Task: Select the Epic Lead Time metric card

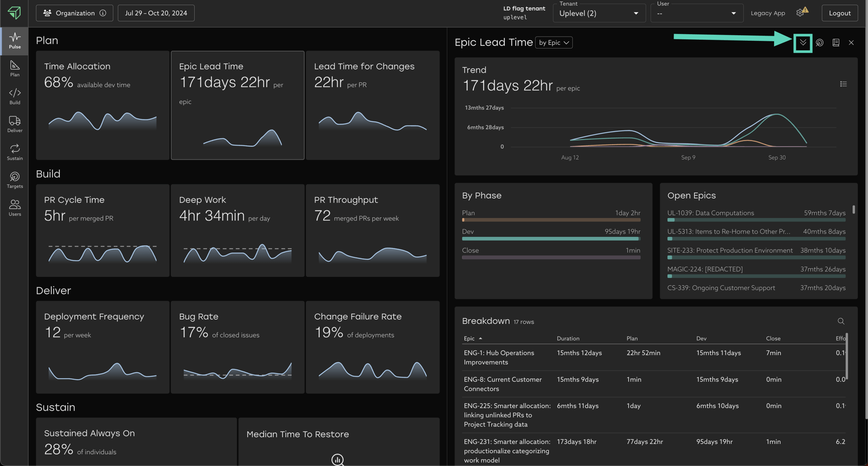Action: [x=237, y=105]
